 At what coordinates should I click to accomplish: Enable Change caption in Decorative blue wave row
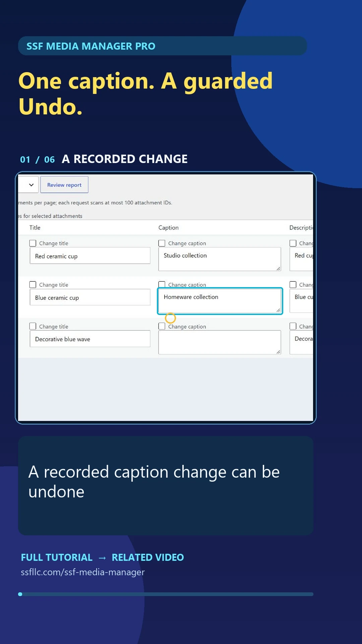click(x=162, y=326)
